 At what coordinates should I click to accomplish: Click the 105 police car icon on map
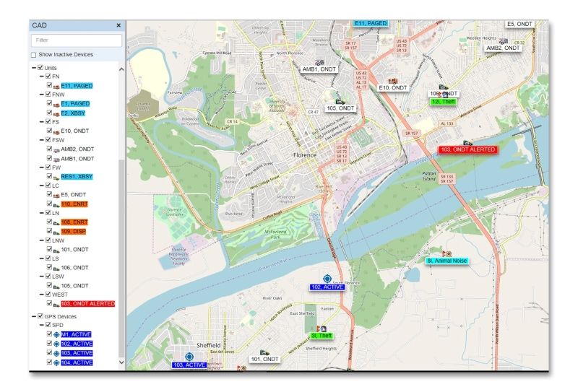pyautogui.click(x=340, y=101)
